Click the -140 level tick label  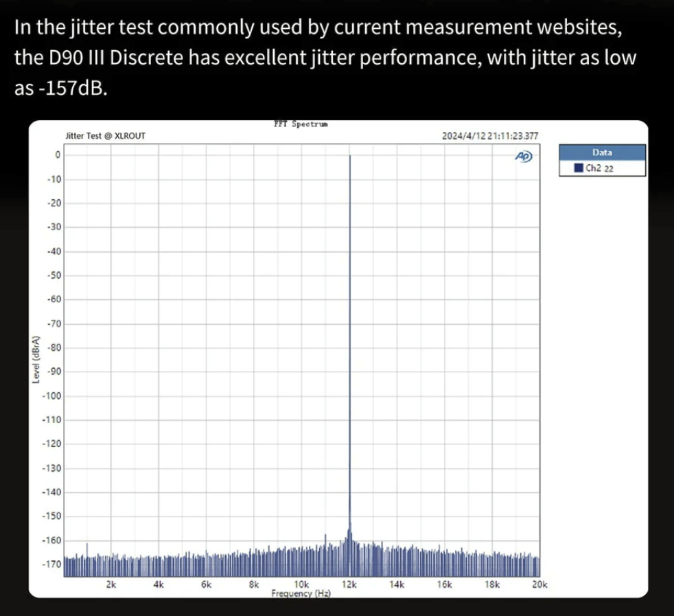[x=52, y=492]
